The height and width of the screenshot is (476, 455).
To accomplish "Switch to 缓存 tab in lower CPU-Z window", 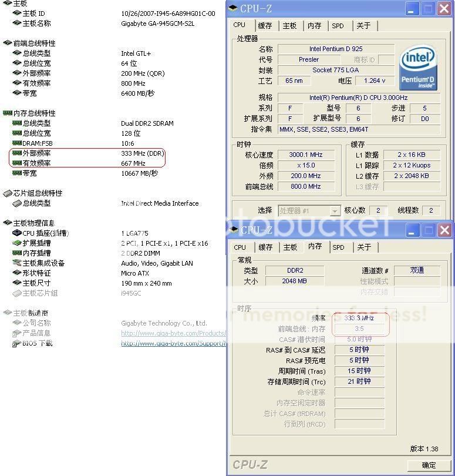I will click(265, 247).
